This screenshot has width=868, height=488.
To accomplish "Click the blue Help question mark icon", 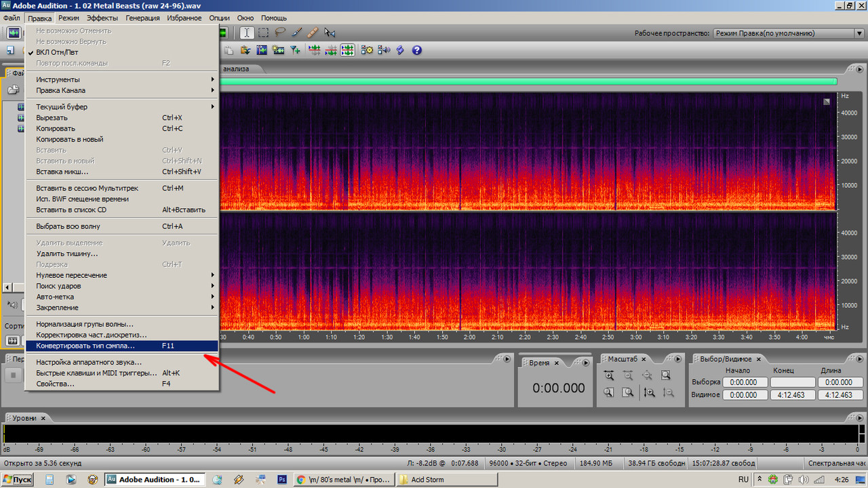I will [417, 50].
